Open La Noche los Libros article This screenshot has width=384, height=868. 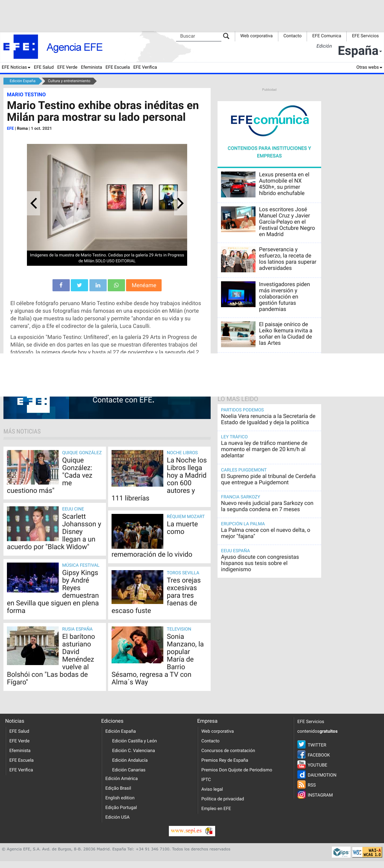pos(159,477)
